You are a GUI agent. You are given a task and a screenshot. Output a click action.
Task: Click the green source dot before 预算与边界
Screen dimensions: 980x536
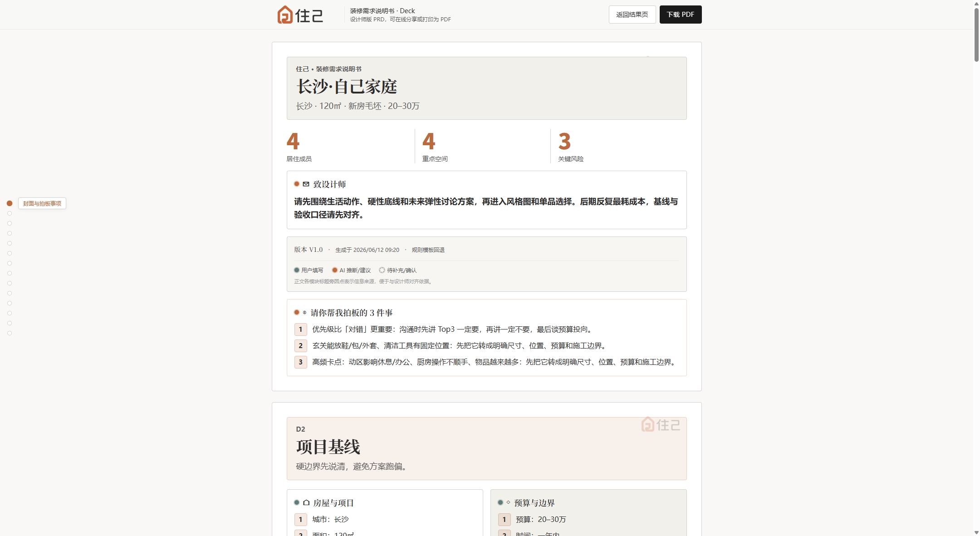point(500,502)
